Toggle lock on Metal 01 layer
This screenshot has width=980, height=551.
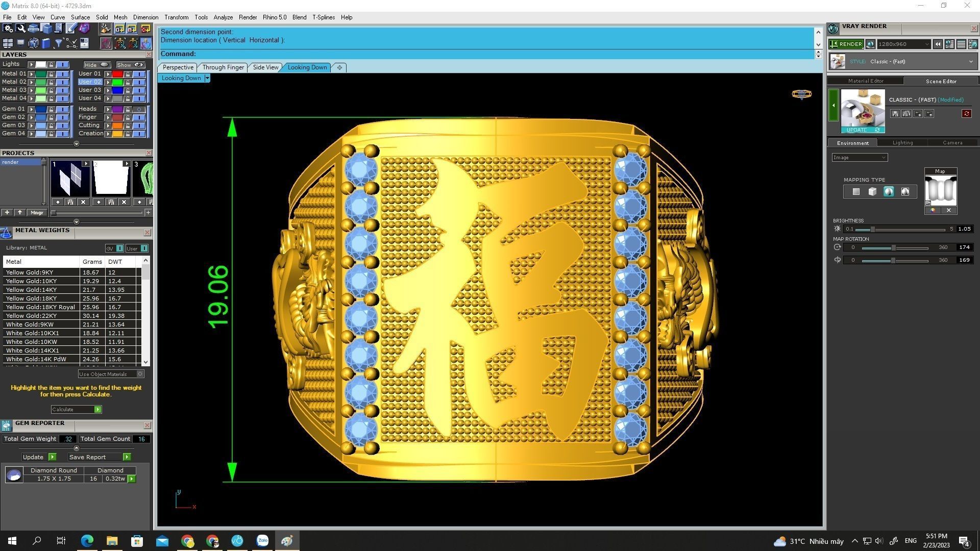click(51, 74)
